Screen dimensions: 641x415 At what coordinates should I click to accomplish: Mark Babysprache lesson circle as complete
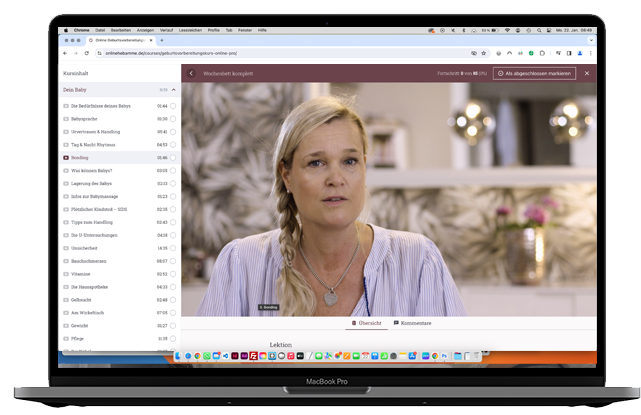click(x=173, y=118)
